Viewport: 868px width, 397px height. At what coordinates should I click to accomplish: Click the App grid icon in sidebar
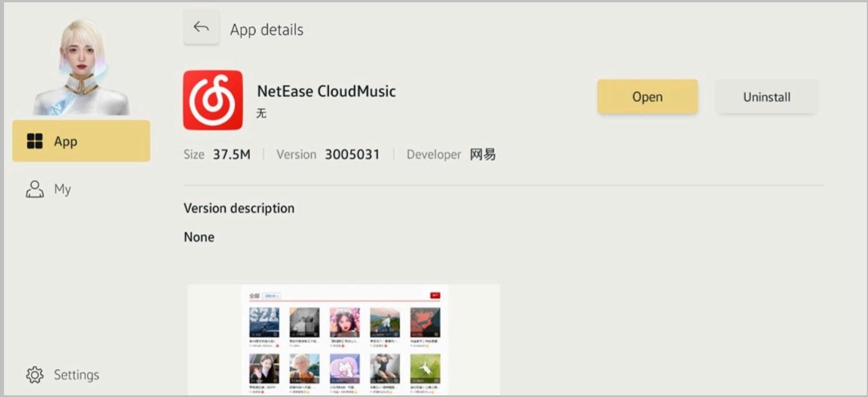click(35, 141)
